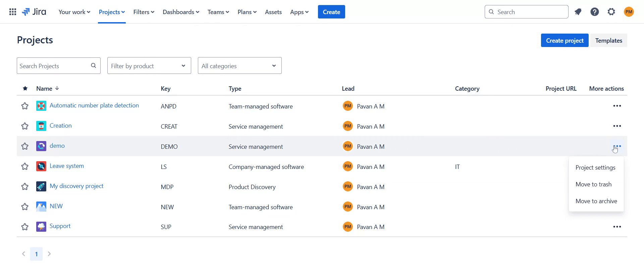This screenshot has height=270, width=644.
Task: Star the demo project
Action: pos(25,146)
